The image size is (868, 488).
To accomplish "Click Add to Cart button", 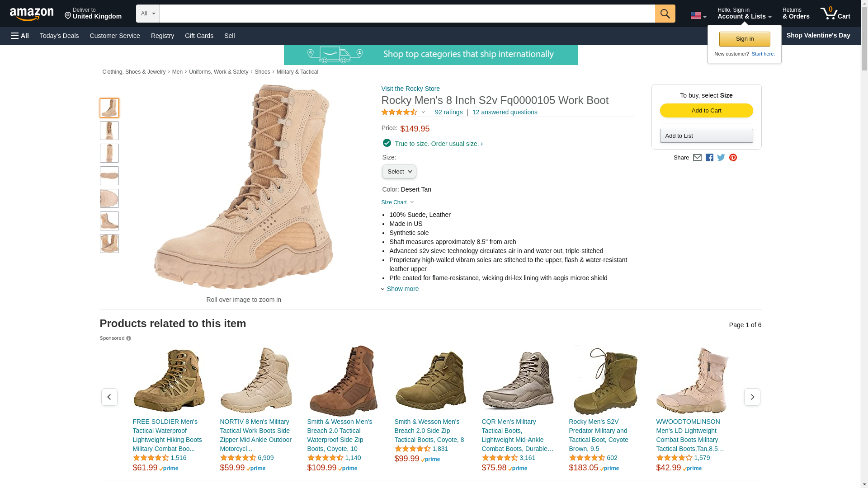I will point(706,111).
